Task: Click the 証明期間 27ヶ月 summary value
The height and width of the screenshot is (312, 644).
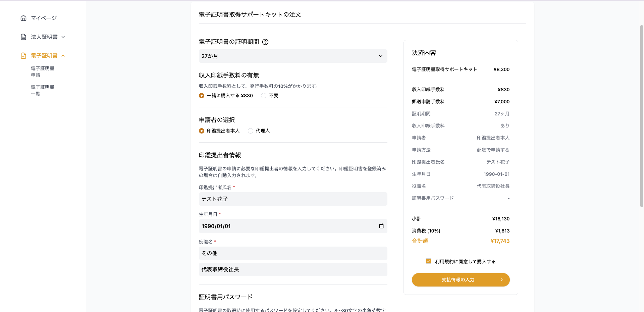Action: pos(502,114)
